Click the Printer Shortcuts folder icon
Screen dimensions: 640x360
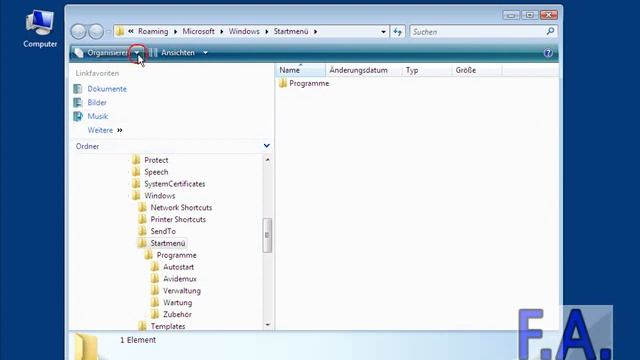point(142,219)
